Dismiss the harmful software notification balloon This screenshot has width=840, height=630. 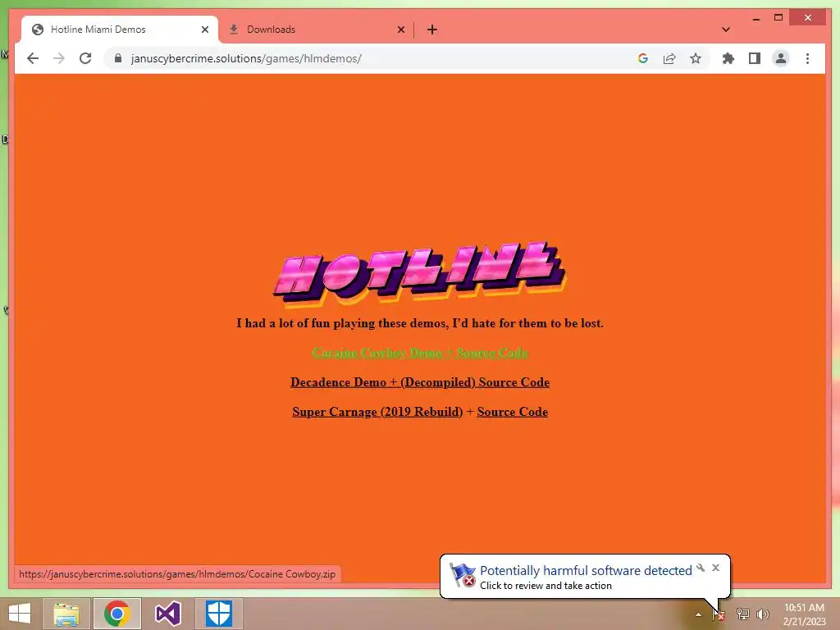click(x=715, y=568)
